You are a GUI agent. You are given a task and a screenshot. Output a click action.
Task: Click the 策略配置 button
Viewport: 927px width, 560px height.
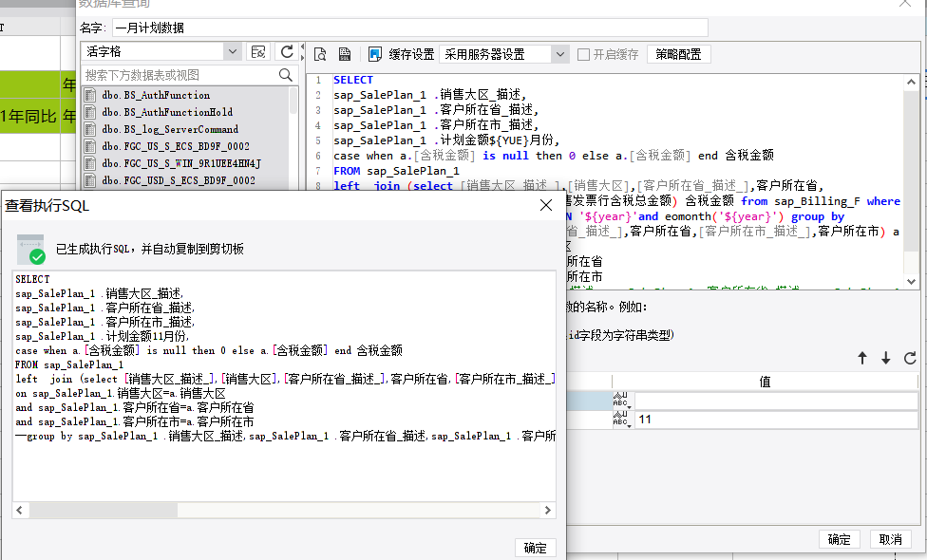679,54
